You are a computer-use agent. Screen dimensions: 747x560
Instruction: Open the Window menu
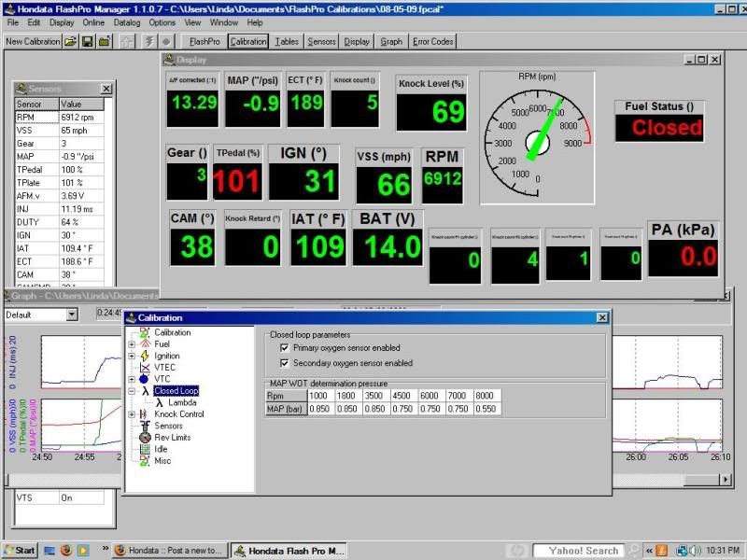[224, 22]
